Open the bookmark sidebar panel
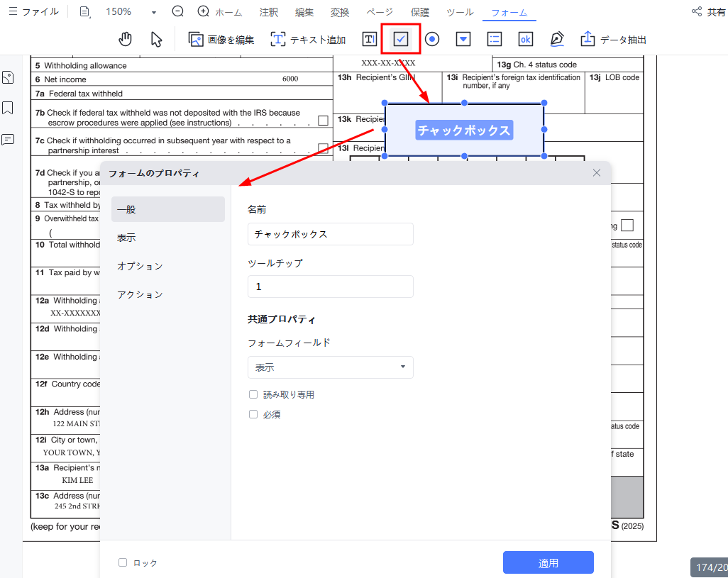The image size is (728, 578). point(9,108)
